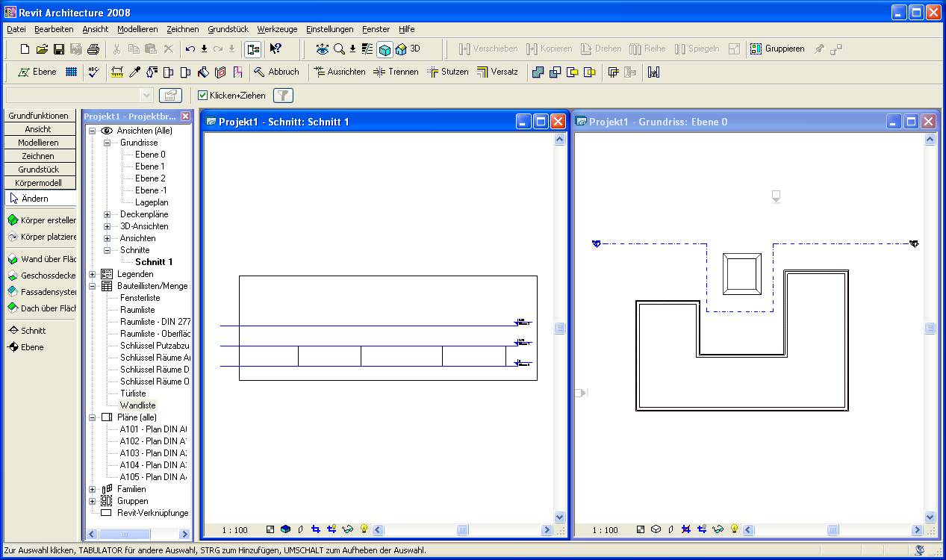The height and width of the screenshot is (560, 946).
Task: Pick the eyedropper match type tool
Action: point(134,72)
